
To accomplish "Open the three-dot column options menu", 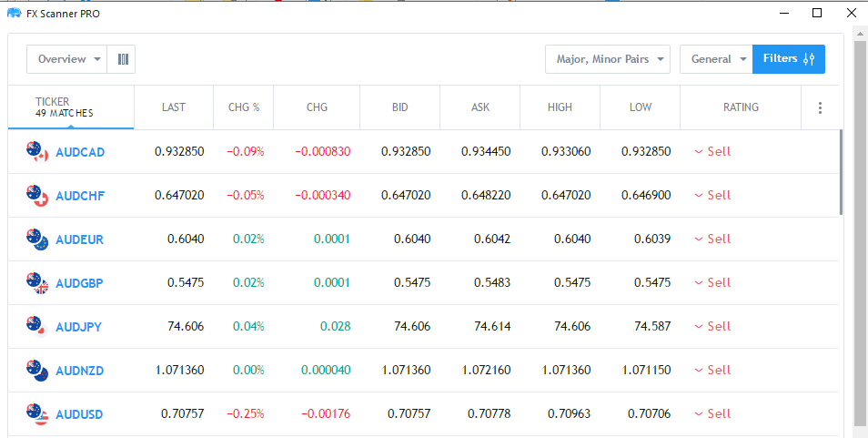I will point(820,107).
